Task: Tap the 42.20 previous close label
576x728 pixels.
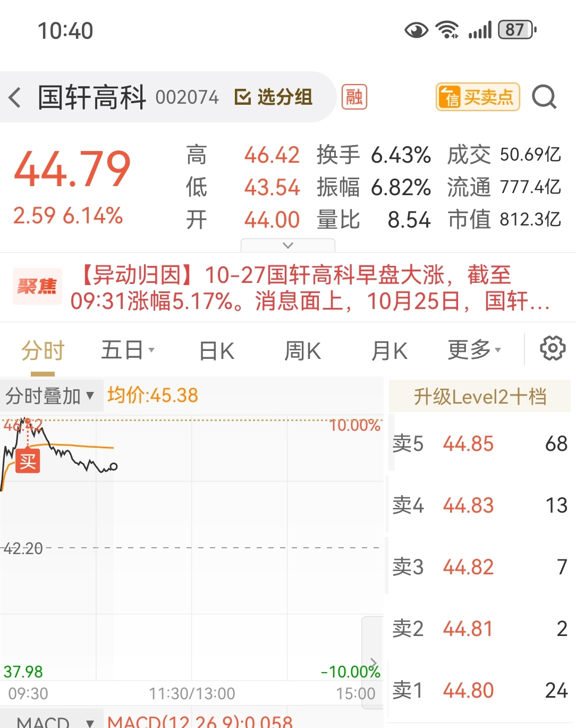Action: (x=23, y=548)
